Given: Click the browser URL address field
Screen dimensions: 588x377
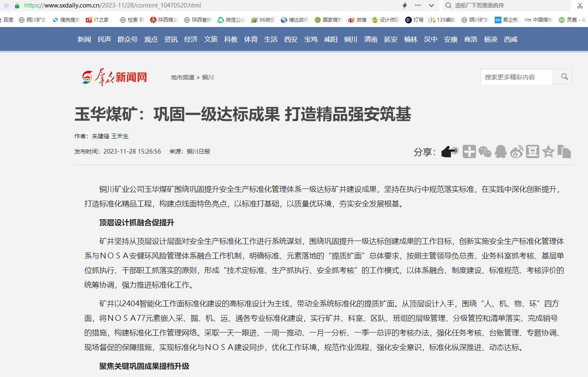Looking at the screenshot, I should coord(208,5).
